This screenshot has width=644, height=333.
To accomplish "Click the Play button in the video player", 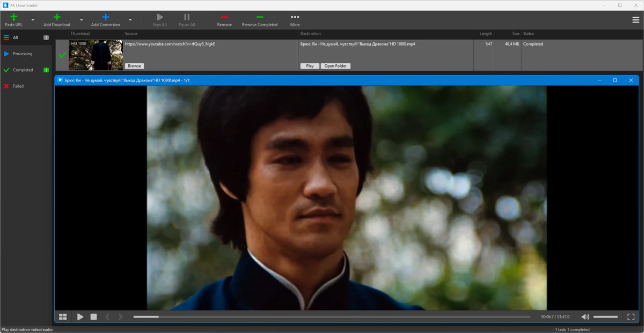I will click(x=80, y=317).
